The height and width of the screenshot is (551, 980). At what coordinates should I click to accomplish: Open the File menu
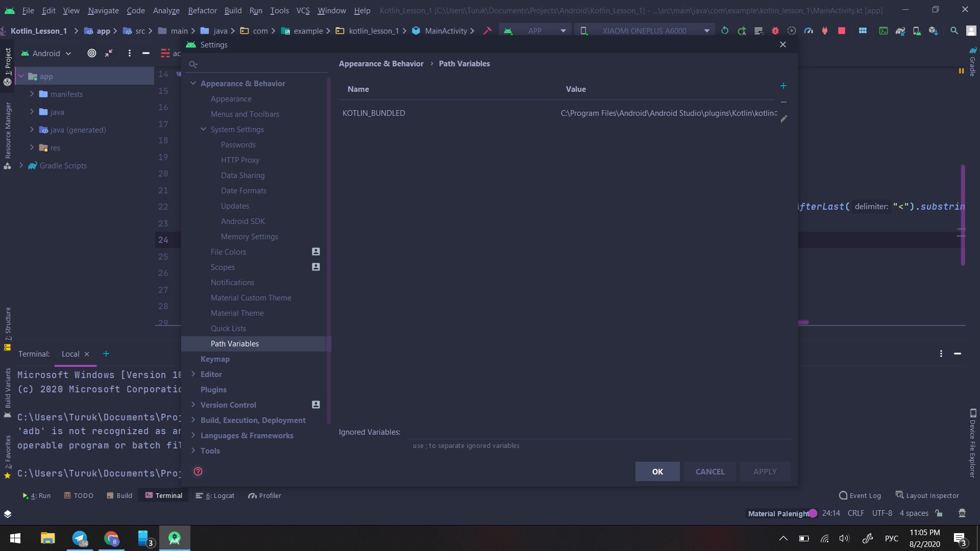pos(28,10)
